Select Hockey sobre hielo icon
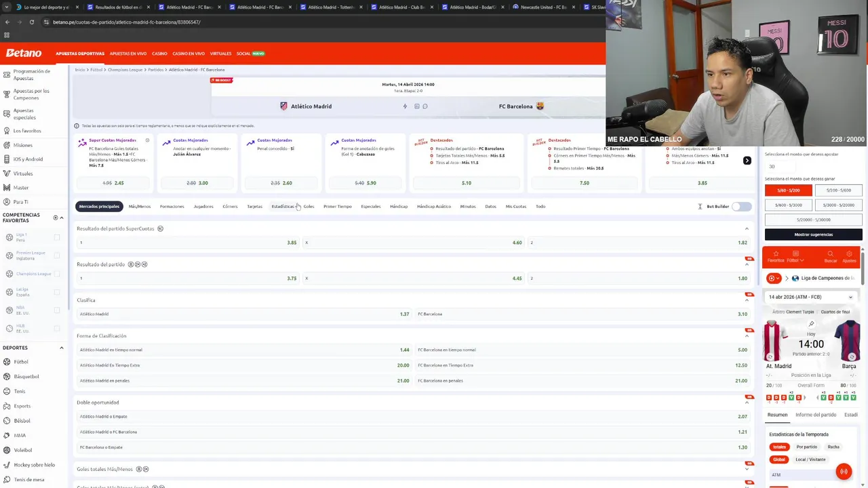This screenshot has width=868, height=488. coord(7,465)
